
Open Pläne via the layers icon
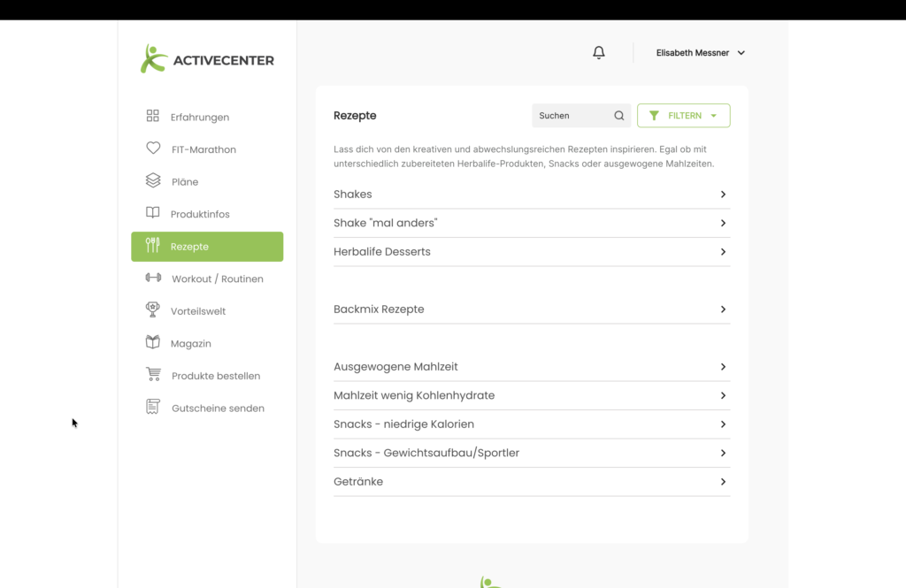[152, 181]
